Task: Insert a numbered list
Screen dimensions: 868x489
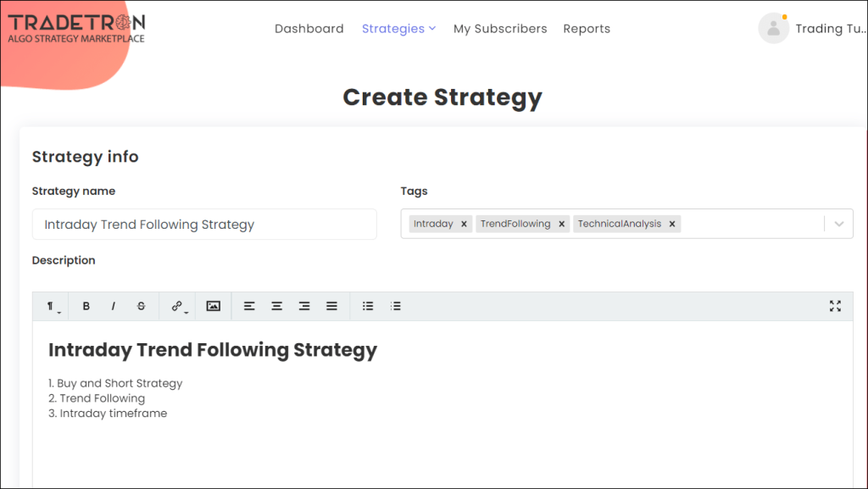Action: pyautogui.click(x=396, y=306)
